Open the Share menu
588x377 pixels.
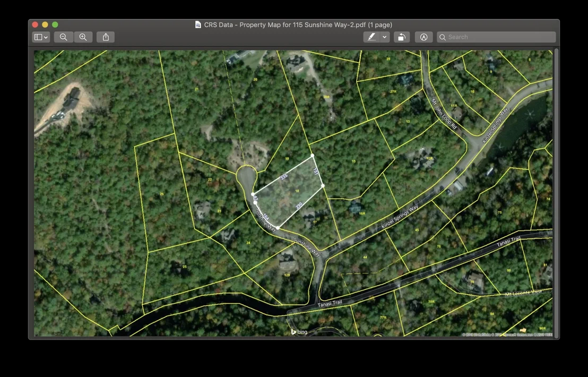coord(106,37)
